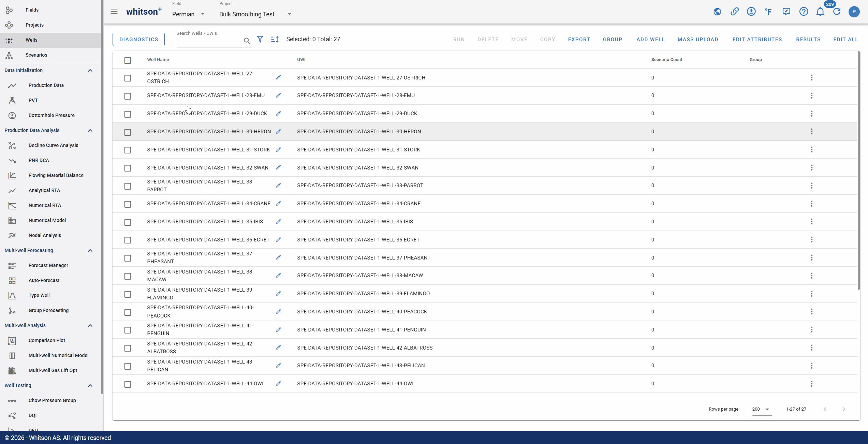The image size is (868, 444).
Task: Edit name of WELL-44-OWL pencil icon
Action: coord(278,384)
